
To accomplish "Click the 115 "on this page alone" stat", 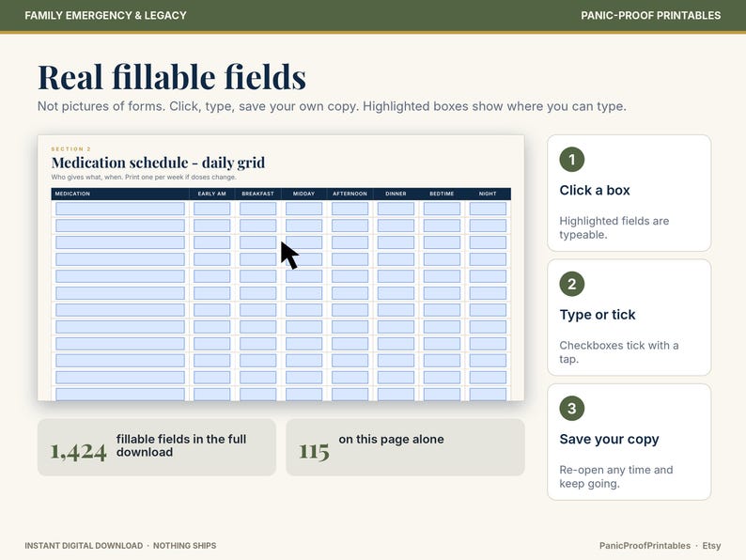I will click(405, 447).
